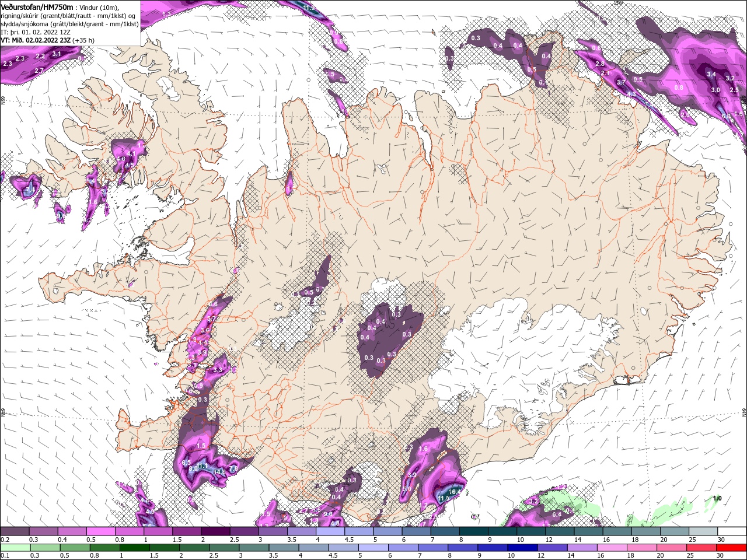Click the '3.7' precipitation value on the map
This screenshot has height=560, width=747.
pyautogui.click(x=621, y=83)
